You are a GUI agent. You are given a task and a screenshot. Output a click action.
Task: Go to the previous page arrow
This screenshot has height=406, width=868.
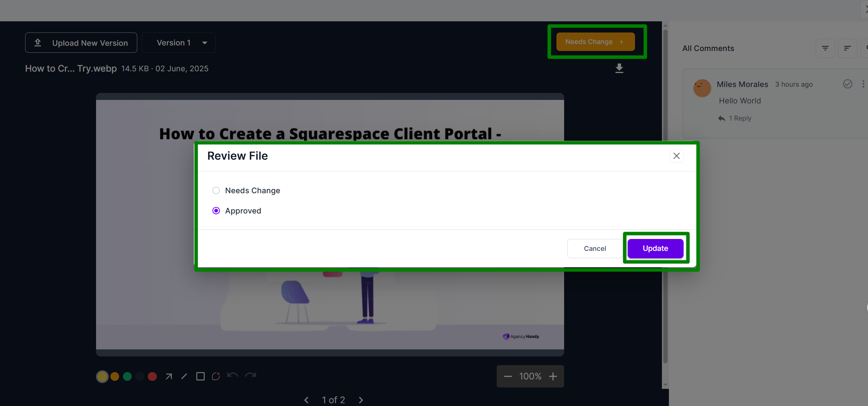306,400
